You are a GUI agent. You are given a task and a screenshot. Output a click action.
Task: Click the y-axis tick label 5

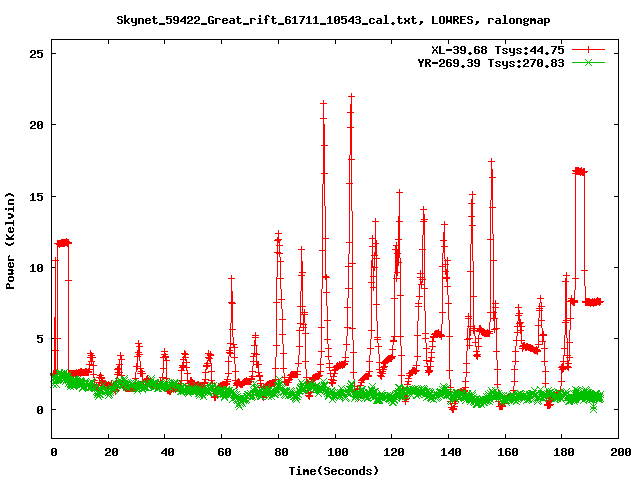click(40, 339)
